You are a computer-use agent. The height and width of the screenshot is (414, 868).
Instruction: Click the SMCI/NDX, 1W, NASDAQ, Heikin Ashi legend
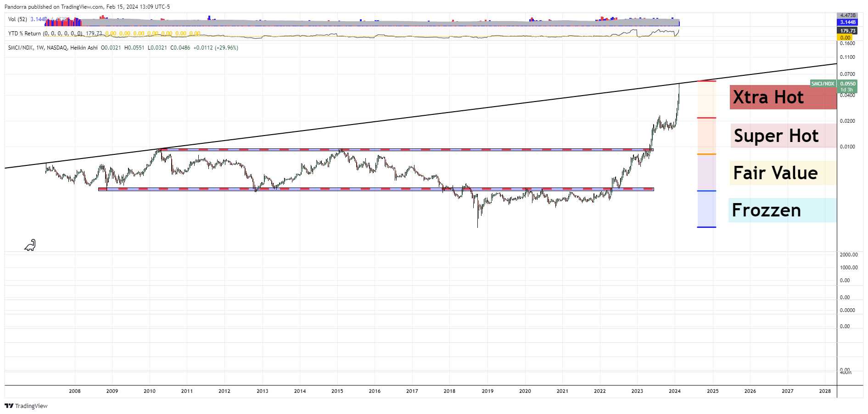point(53,48)
